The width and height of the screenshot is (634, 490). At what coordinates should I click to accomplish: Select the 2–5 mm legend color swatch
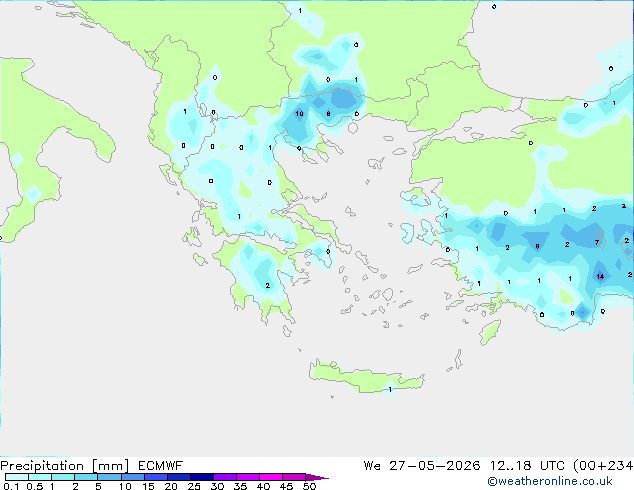point(86,477)
